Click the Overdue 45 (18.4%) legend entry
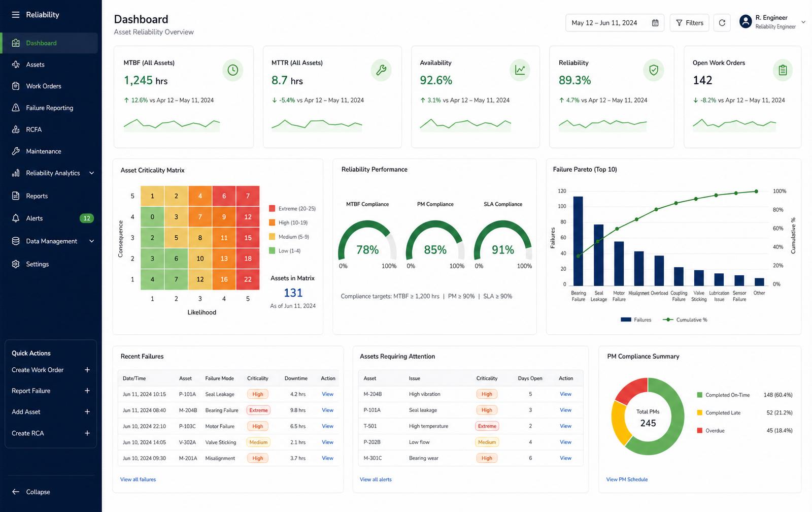The height and width of the screenshot is (512, 812). click(x=745, y=431)
